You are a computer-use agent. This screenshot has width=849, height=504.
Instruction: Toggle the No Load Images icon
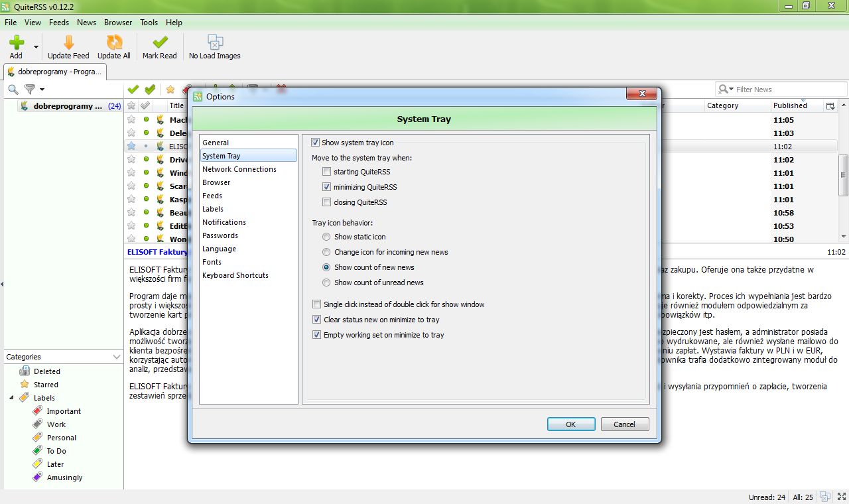[215, 42]
